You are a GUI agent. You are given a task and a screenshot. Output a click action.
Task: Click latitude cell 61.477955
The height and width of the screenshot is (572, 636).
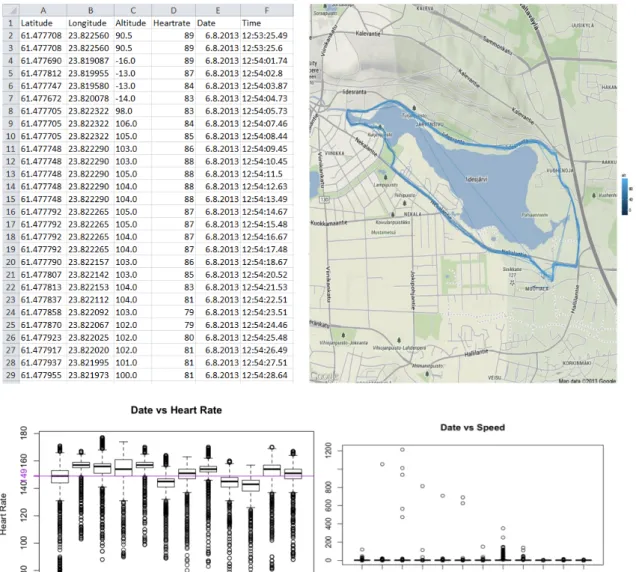pos(41,375)
